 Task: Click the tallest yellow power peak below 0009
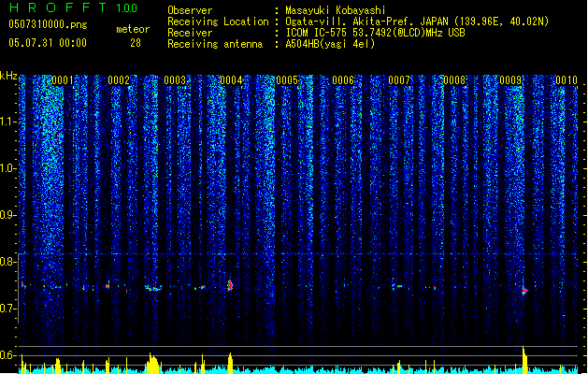coord(524,360)
